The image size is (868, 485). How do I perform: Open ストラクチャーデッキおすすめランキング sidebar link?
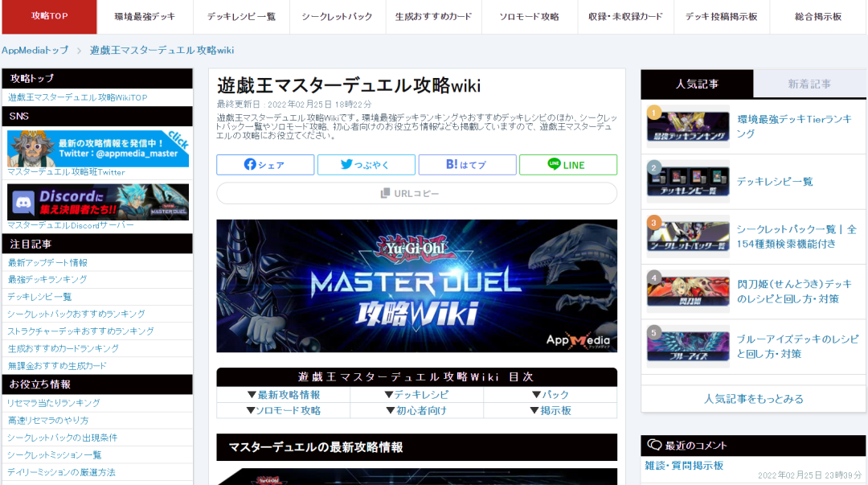click(81, 331)
